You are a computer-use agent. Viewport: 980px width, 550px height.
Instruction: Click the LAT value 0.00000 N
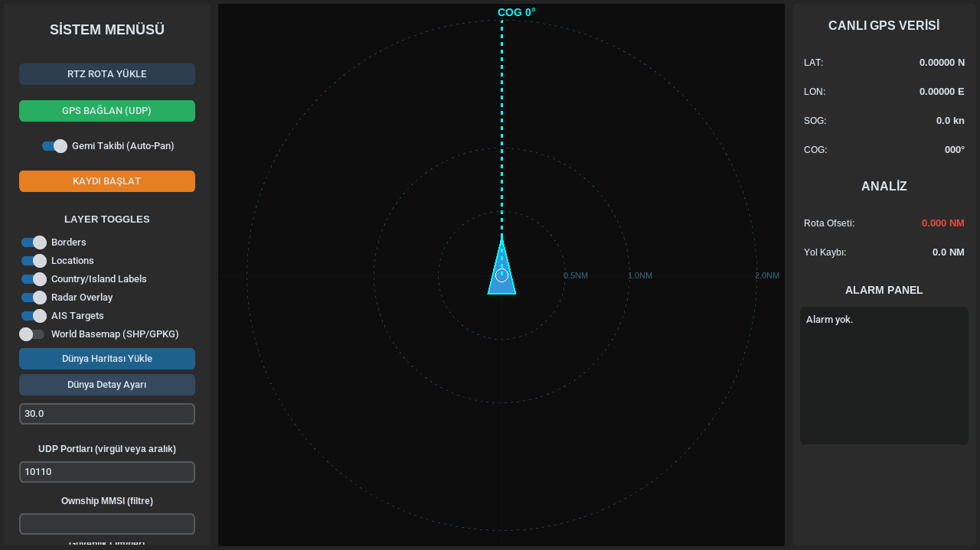pyautogui.click(x=942, y=63)
